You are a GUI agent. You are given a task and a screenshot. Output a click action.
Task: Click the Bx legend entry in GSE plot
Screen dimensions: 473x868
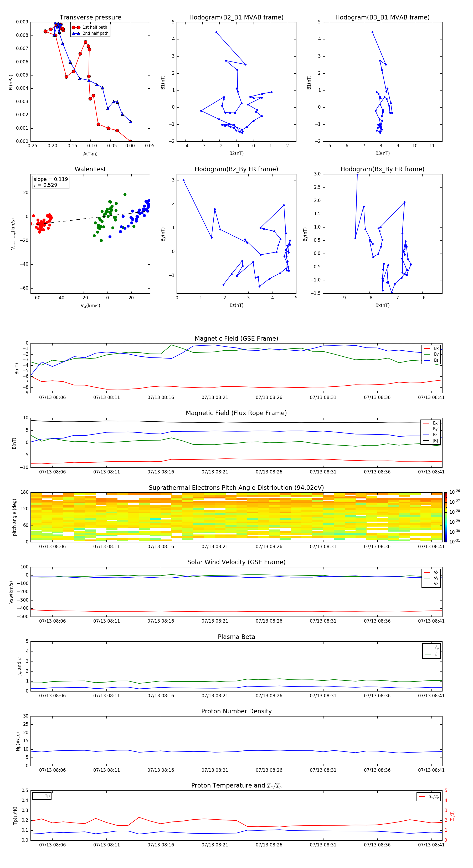pos(431,349)
